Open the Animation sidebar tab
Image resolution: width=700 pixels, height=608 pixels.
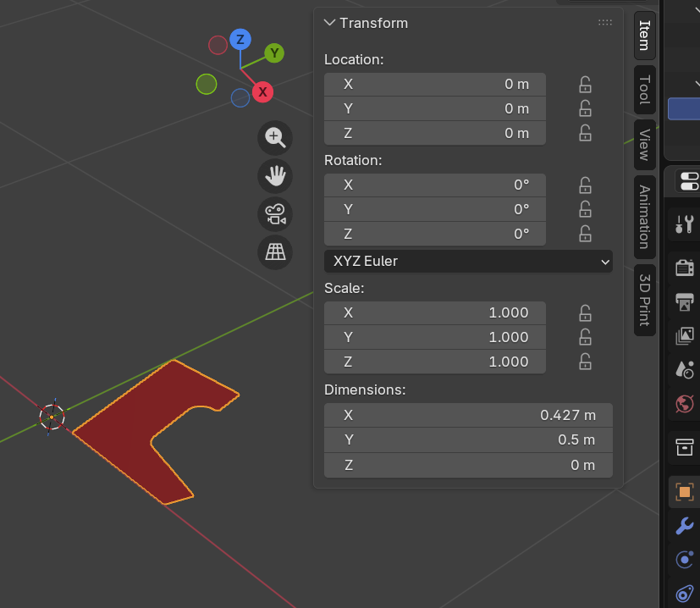pyautogui.click(x=644, y=216)
